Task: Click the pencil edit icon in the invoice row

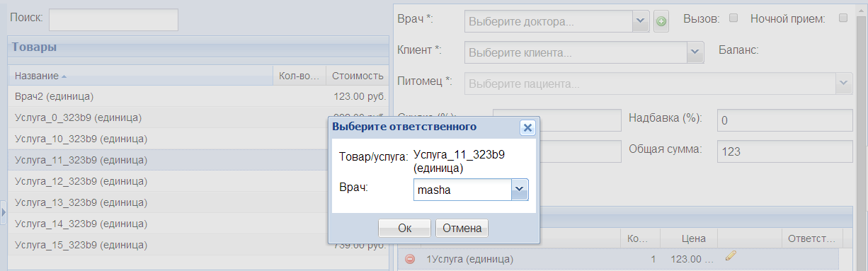Action: click(731, 256)
